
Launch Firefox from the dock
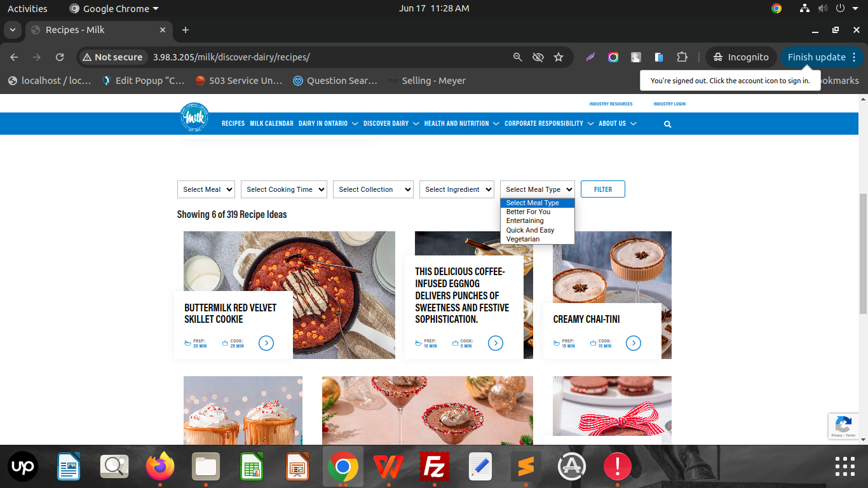[160, 467]
